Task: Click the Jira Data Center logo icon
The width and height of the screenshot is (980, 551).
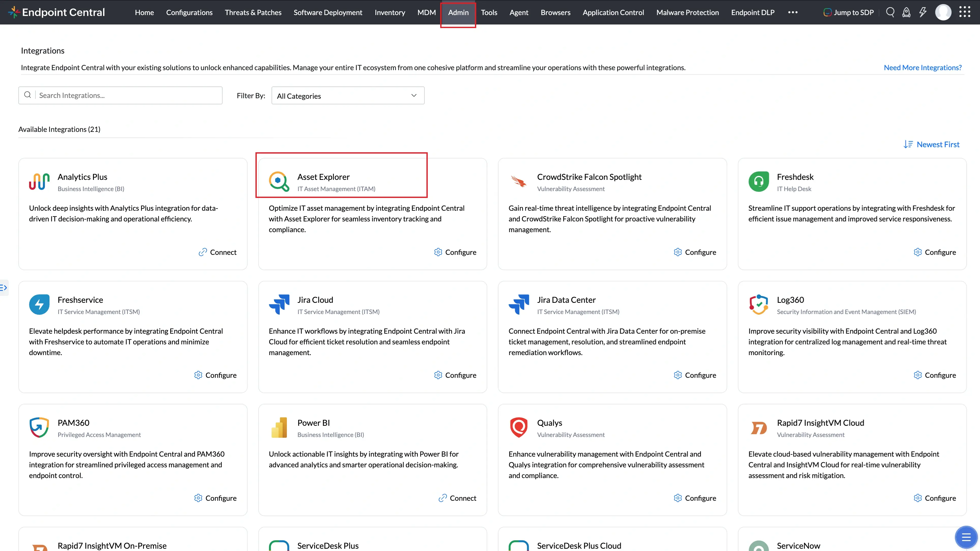Action: click(x=519, y=305)
